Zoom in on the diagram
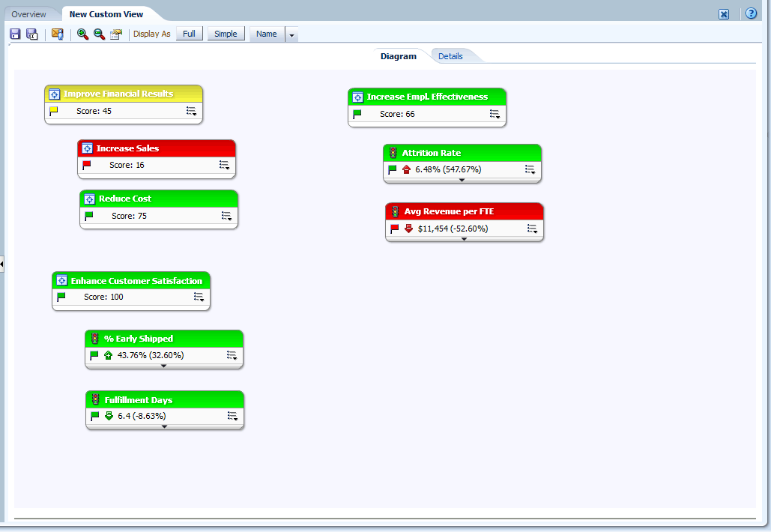Image resolution: width=771 pixels, height=532 pixels. [x=82, y=34]
